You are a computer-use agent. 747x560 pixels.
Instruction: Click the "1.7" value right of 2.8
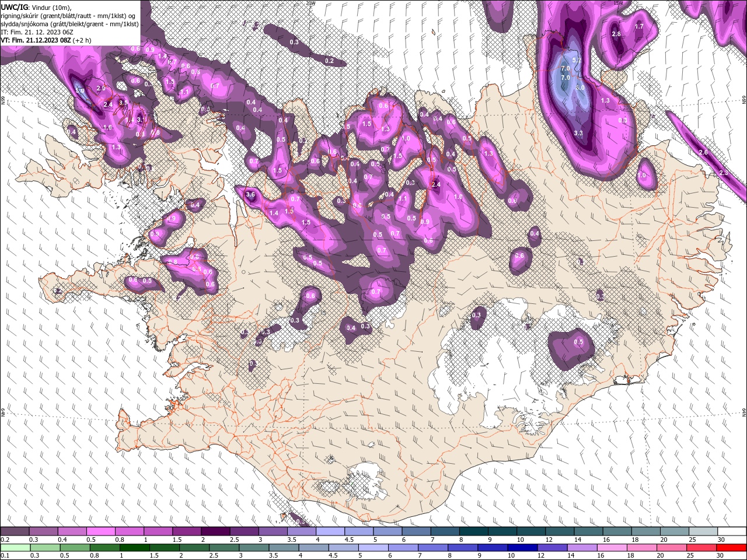(639, 27)
